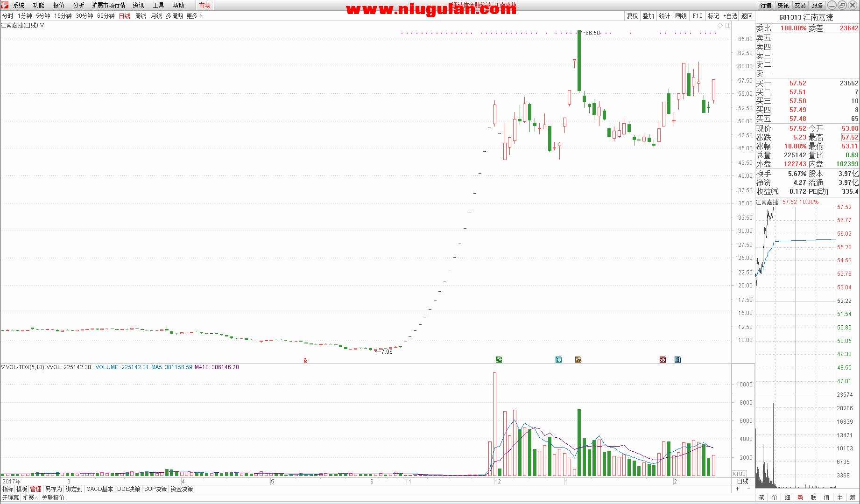Open the 筹 chip distribution tab
The width and height of the screenshot is (860, 504).
click(x=853, y=497)
